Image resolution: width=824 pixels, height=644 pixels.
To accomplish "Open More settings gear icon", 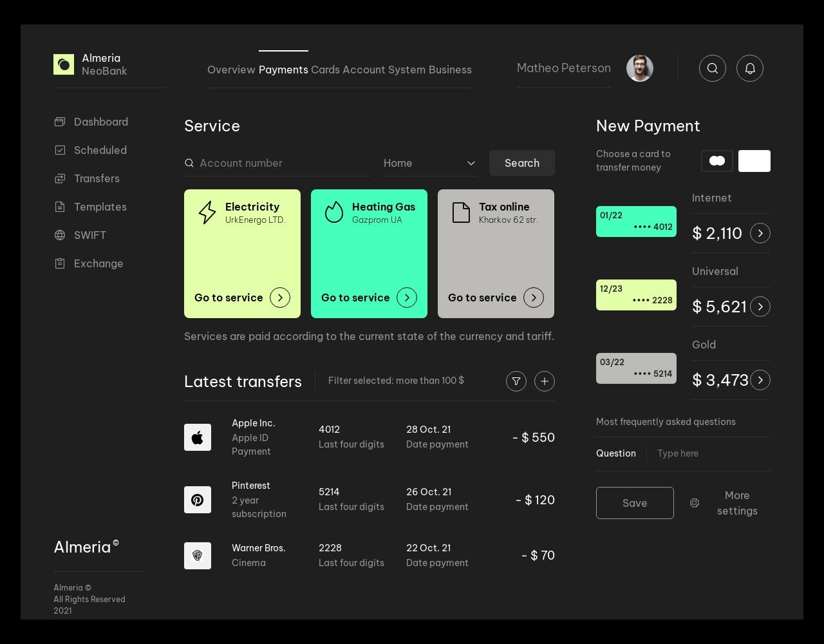I will pyautogui.click(x=695, y=503).
